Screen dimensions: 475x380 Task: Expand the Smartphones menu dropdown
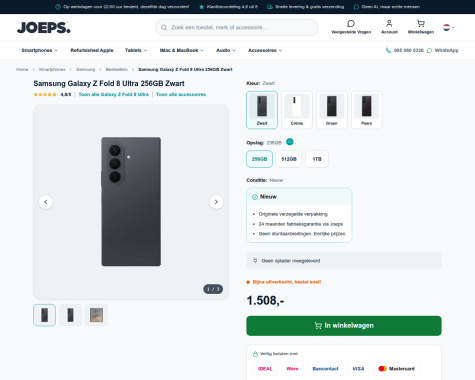40,50
